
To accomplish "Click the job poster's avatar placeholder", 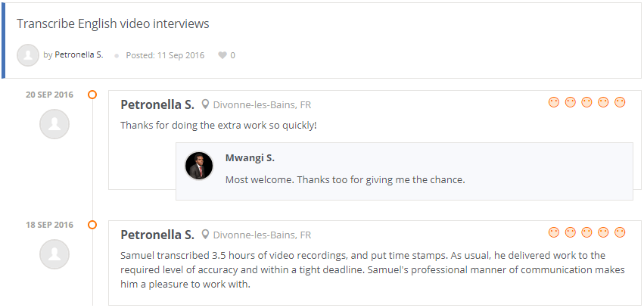I will point(28,54).
